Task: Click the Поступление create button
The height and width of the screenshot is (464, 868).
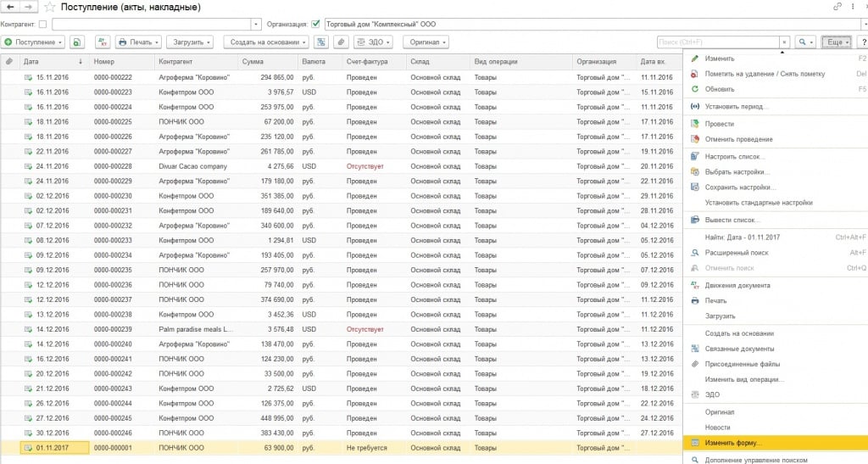Action: 34,42
